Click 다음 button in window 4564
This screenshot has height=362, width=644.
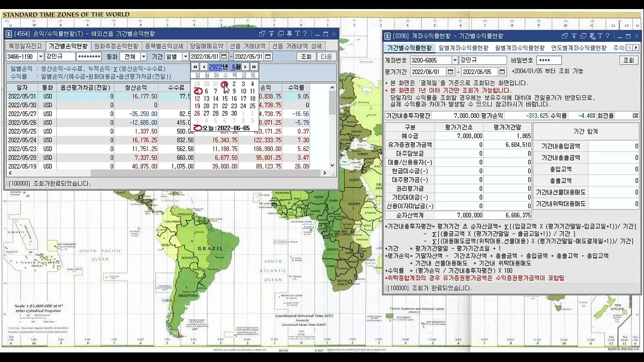[x=327, y=57]
